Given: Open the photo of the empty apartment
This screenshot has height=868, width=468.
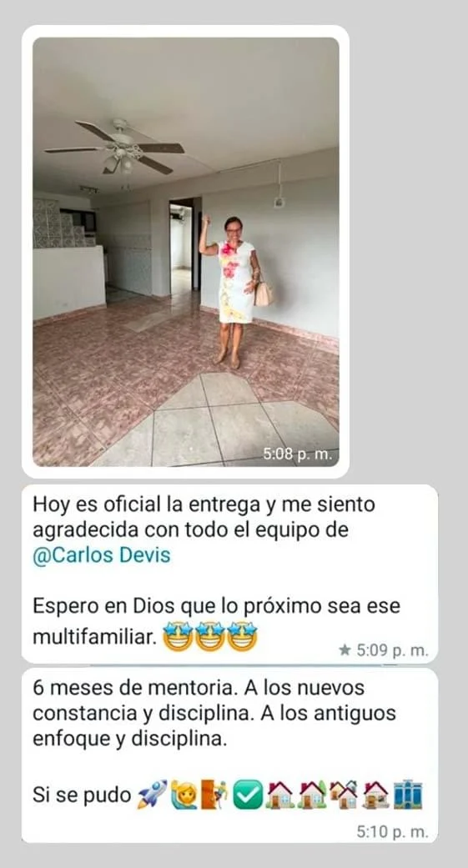Looking at the screenshot, I should click(x=185, y=252).
